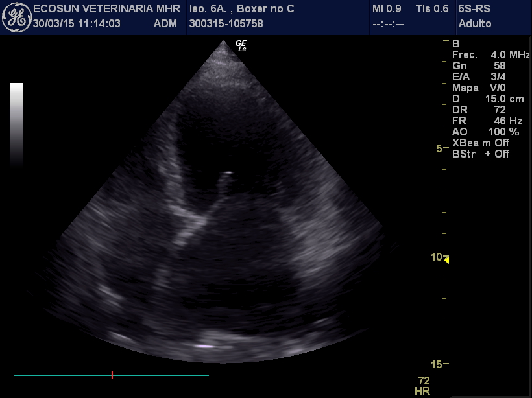
Task: Click the GE probe orientation marker at sector apex
Action: [x=241, y=45]
